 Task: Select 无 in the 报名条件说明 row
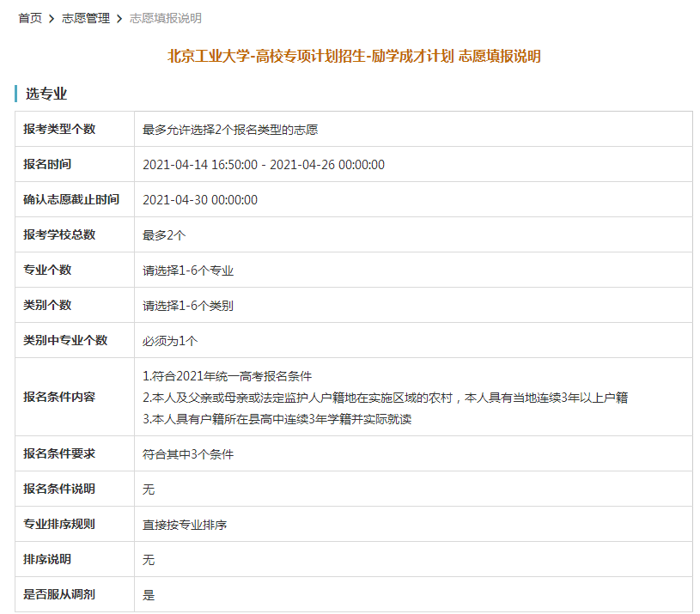pyautogui.click(x=149, y=489)
